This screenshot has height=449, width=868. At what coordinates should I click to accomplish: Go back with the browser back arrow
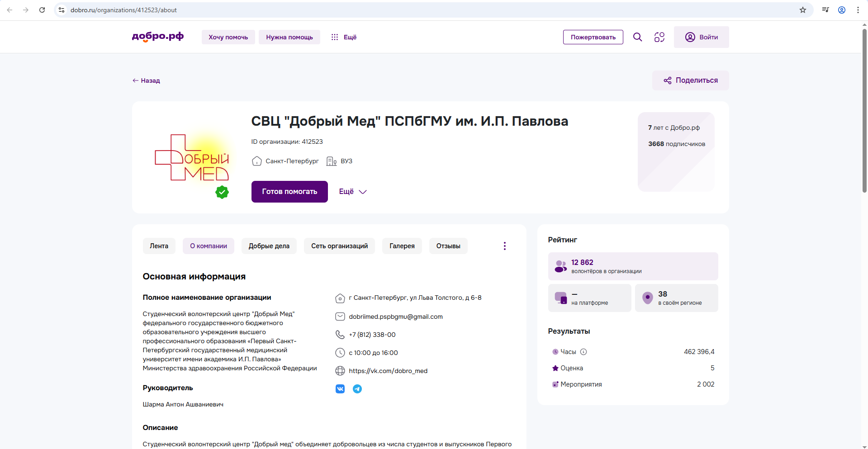click(x=9, y=10)
